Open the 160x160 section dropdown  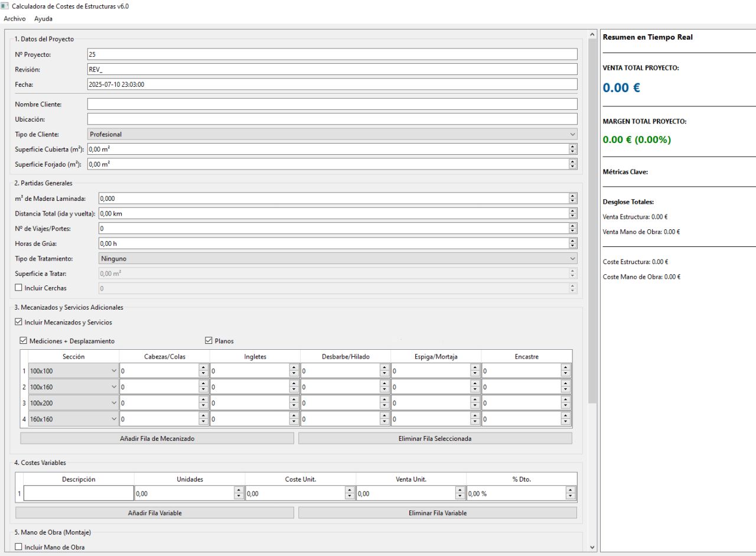[73, 419]
